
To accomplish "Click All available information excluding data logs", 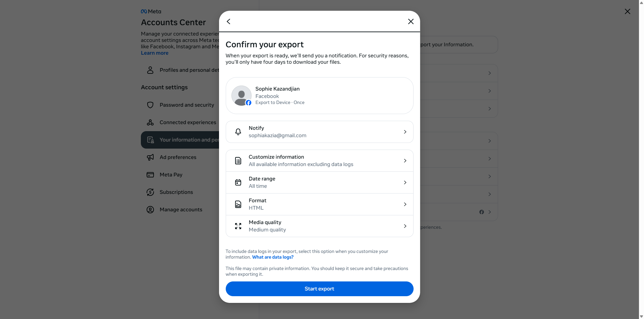I will tap(301, 164).
